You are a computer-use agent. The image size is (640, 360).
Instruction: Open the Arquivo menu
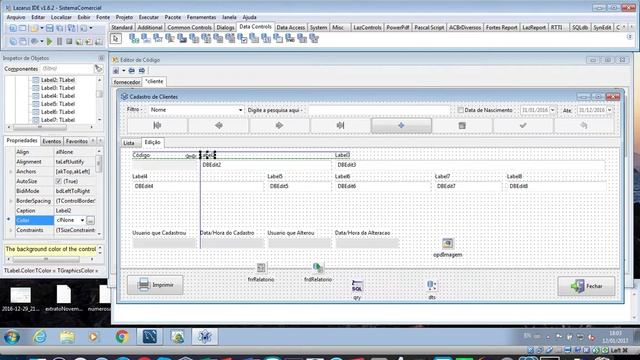[x=16, y=17]
